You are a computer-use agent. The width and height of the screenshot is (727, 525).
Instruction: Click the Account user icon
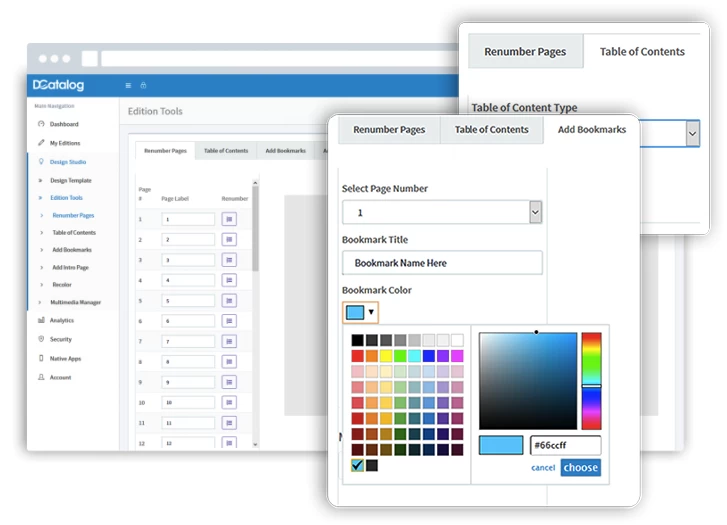point(41,377)
